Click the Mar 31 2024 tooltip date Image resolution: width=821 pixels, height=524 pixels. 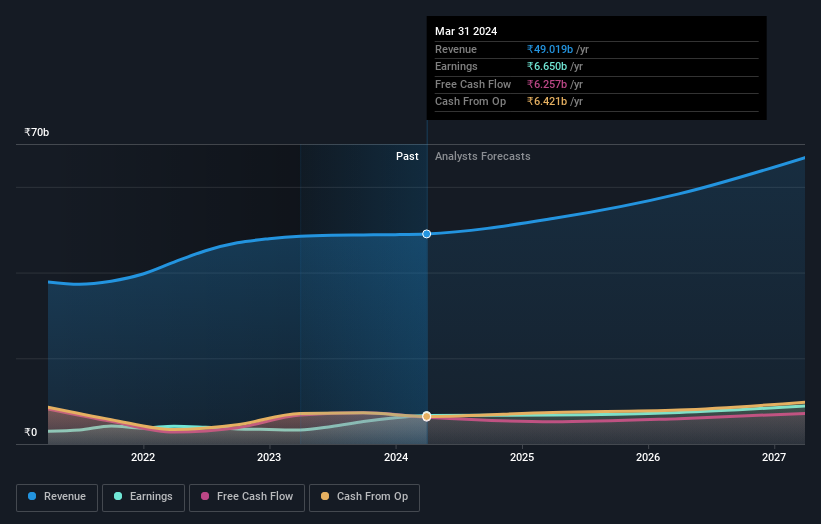coord(466,31)
